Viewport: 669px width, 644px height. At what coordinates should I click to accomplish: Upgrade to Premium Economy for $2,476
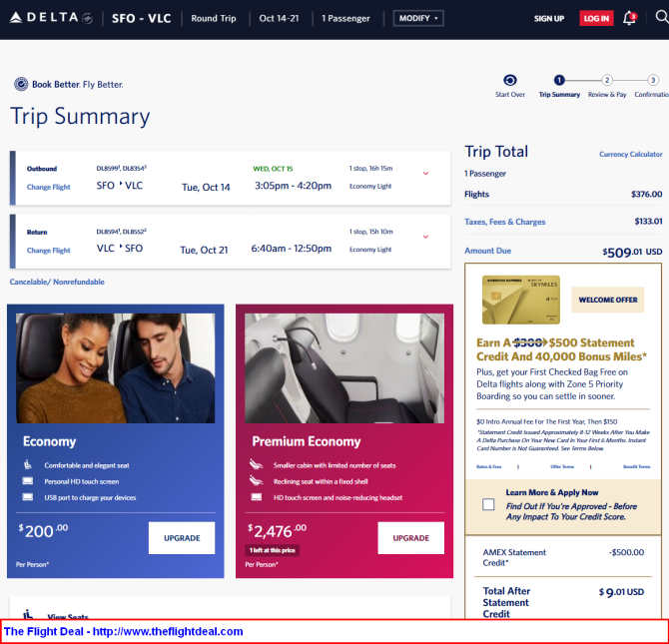(x=410, y=538)
